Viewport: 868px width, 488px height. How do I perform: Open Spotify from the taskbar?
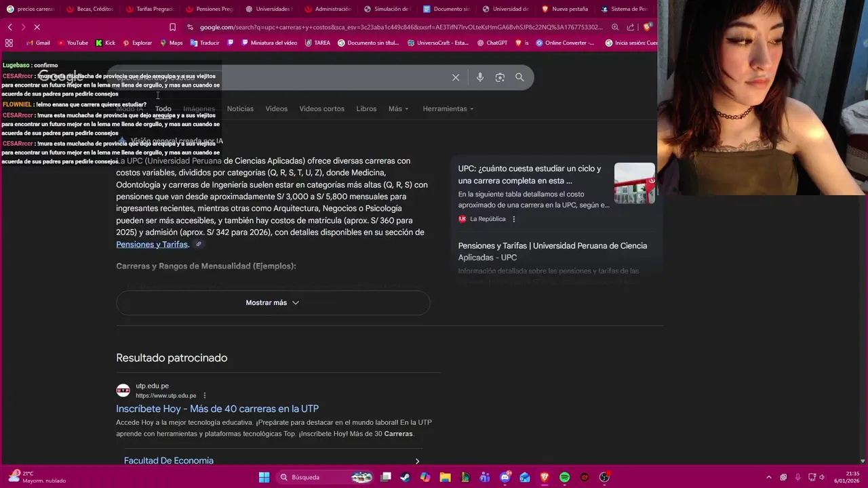pos(565,477)
